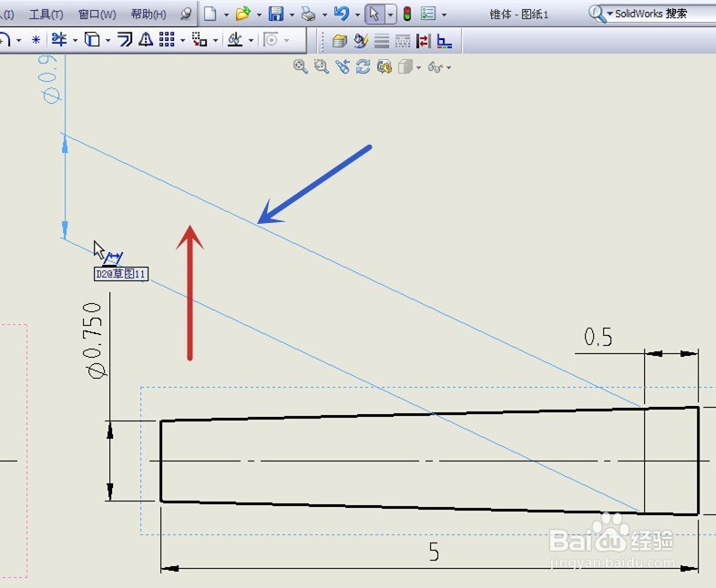Image resolution: width=716 pixels, height=588 pixels.
Task: Set Line thickness with the stacked lines icon
Action: [382, 42]
